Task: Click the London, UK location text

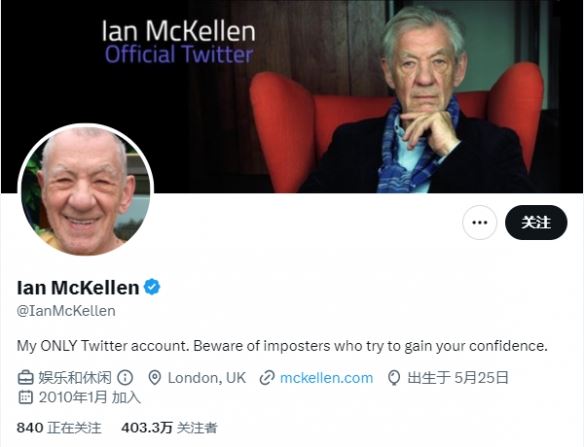Action: 207,378
